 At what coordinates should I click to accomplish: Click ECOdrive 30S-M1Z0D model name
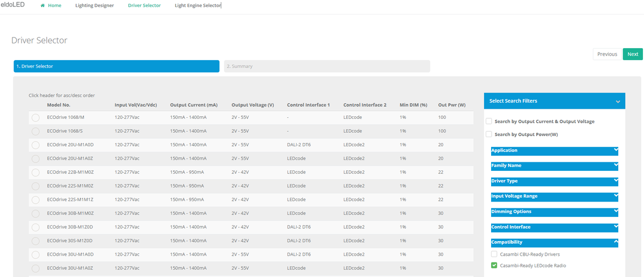point(70,241)
